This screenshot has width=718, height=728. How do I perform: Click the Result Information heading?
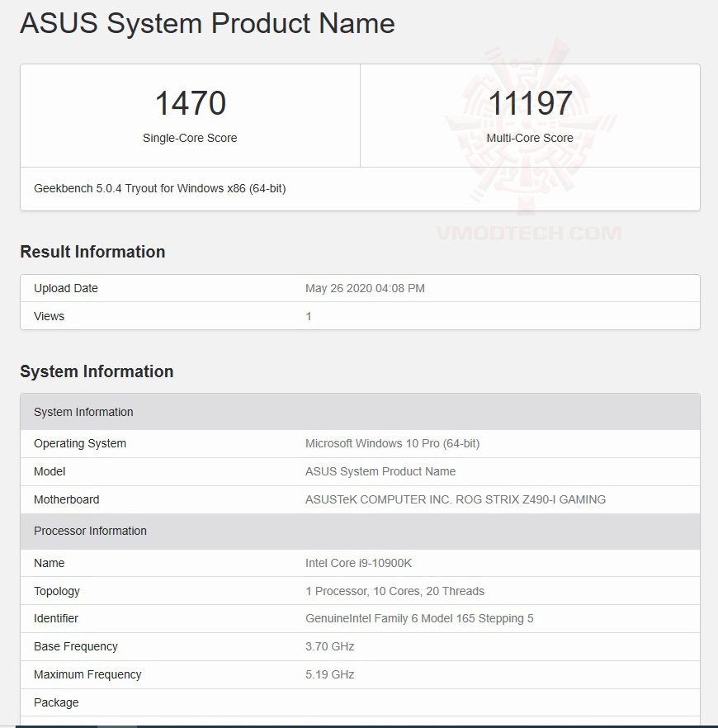tap(92, 252)
